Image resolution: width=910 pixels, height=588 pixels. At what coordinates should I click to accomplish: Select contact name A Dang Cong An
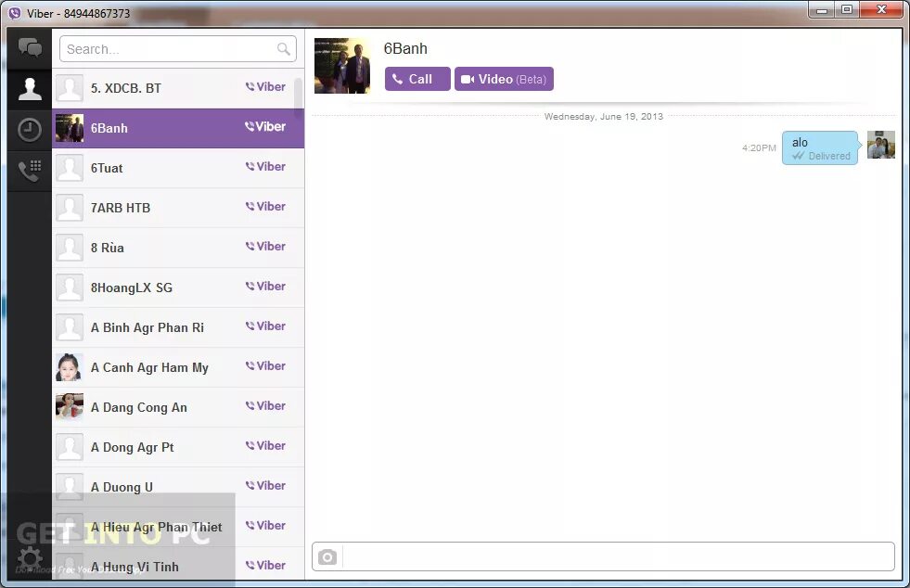(139, 407)
